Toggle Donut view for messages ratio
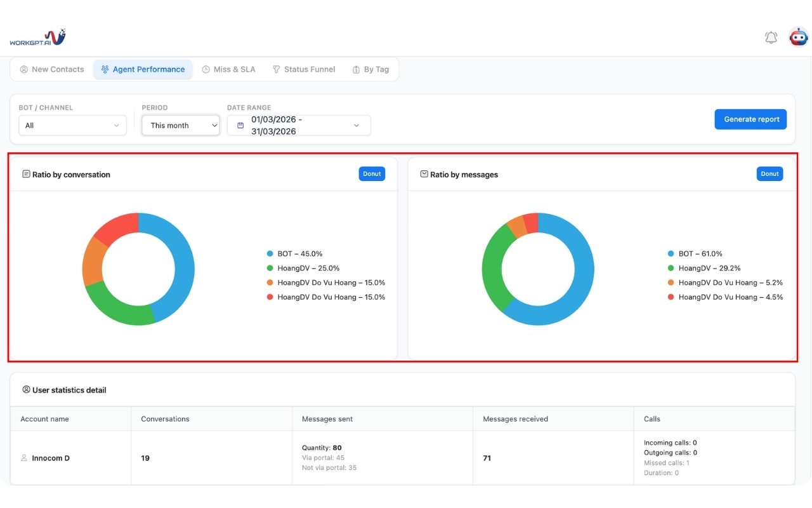 [769, 174]
